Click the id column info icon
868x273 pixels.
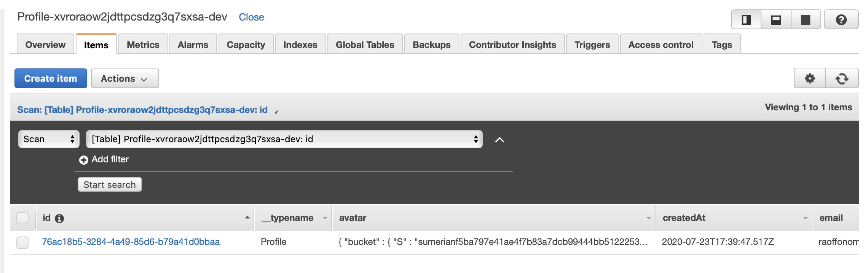[x=59, y=218]
